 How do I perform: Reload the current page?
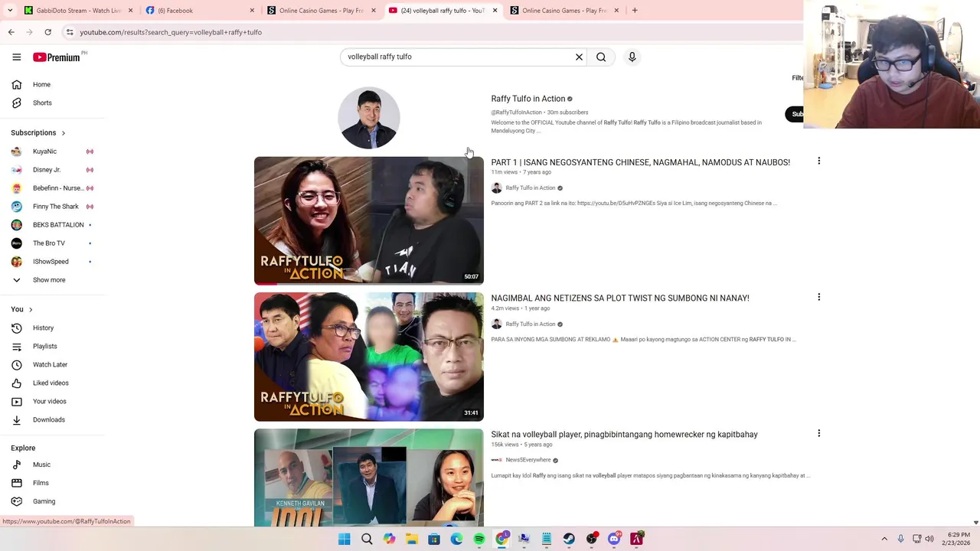pyautogui.click(x=47, y=32)
